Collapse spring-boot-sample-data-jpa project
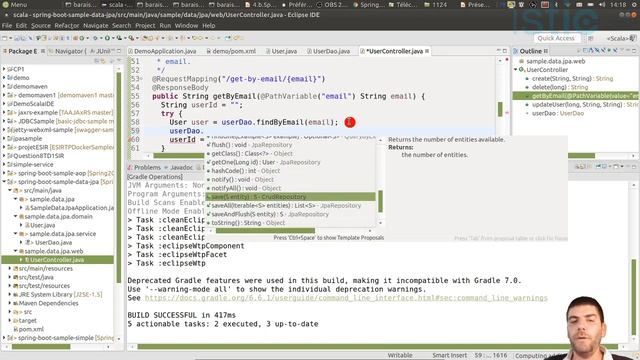The height and width of the screenshot is (360, 640). (4, 182)
